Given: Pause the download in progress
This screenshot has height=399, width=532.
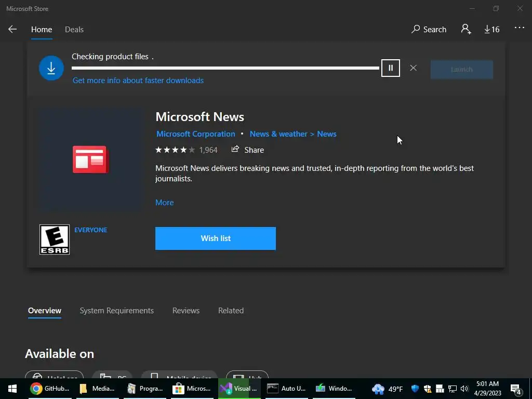Looking at the screenshot, I should pyautogui.click(x=391, y=68).
